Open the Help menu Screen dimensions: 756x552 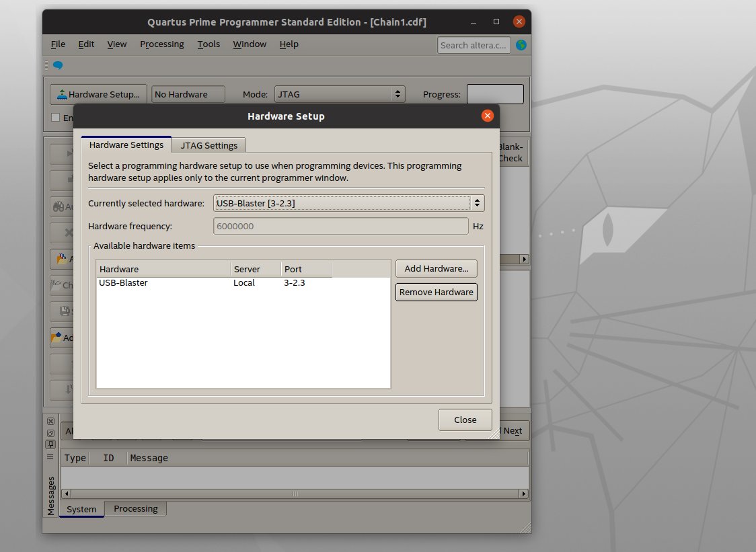tap(289, 44)
